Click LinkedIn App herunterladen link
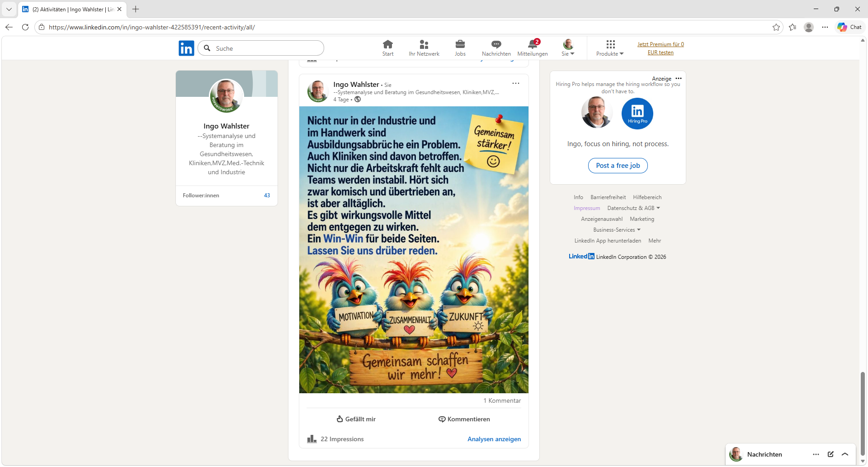This screenshot has height=467, width=868. (x=608, y=241)
